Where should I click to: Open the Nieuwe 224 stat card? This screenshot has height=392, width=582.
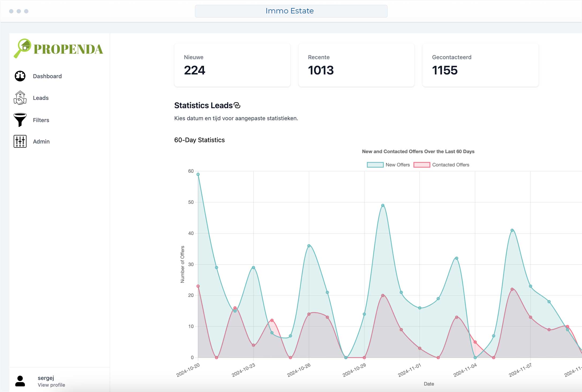coord(232,65)
